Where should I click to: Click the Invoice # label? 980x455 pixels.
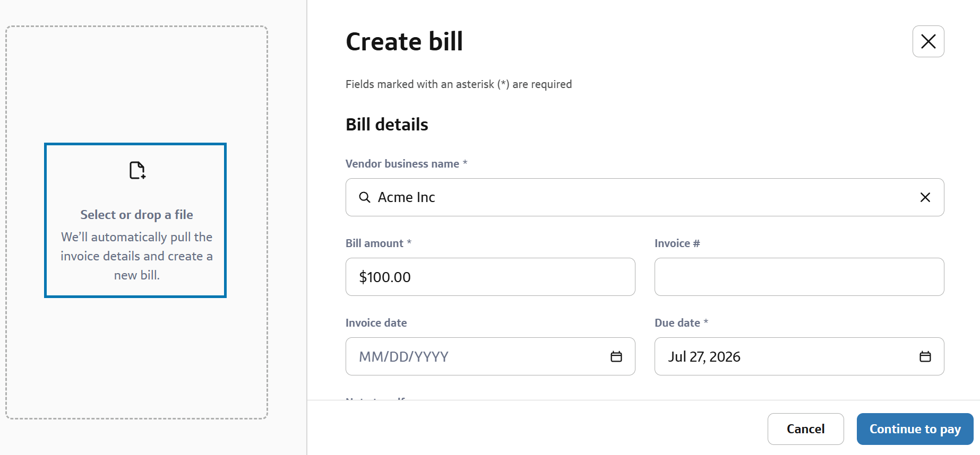coord(677,243)
